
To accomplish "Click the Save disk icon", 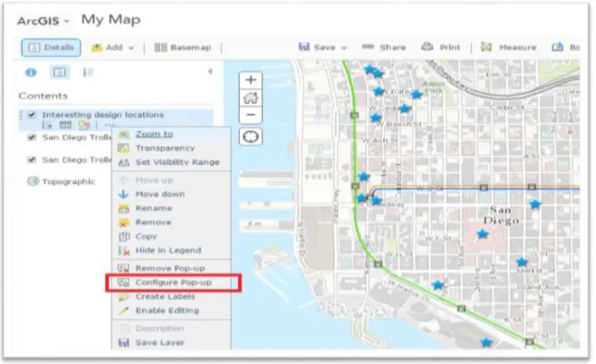I will (304, 47).
